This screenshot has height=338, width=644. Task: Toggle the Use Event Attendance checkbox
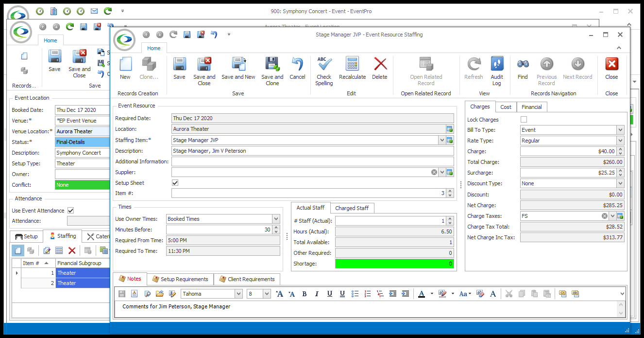pyautogui.click(x=71, y=211)
